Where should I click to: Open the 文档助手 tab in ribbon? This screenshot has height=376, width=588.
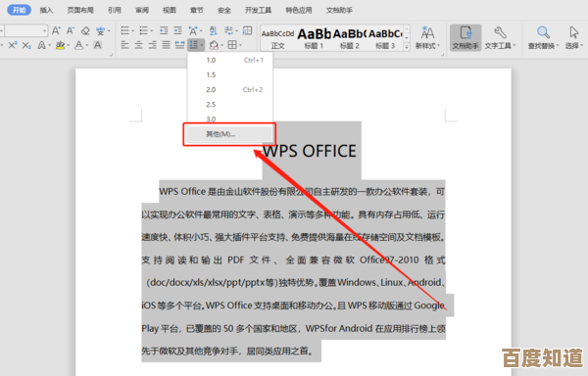[339, 10]
